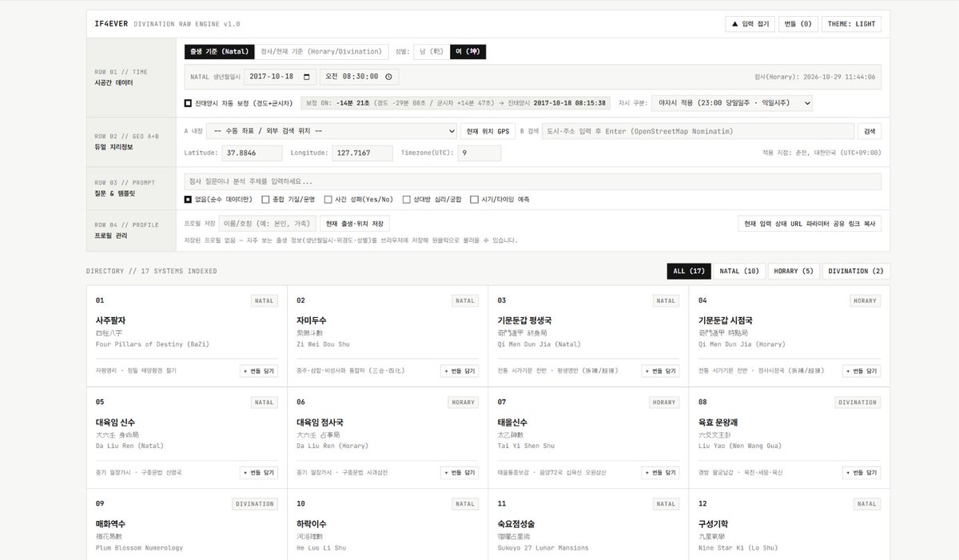Click 현재 출생·위치 저장 button
The height and width of the screenshot is (560, 959).
354,224
